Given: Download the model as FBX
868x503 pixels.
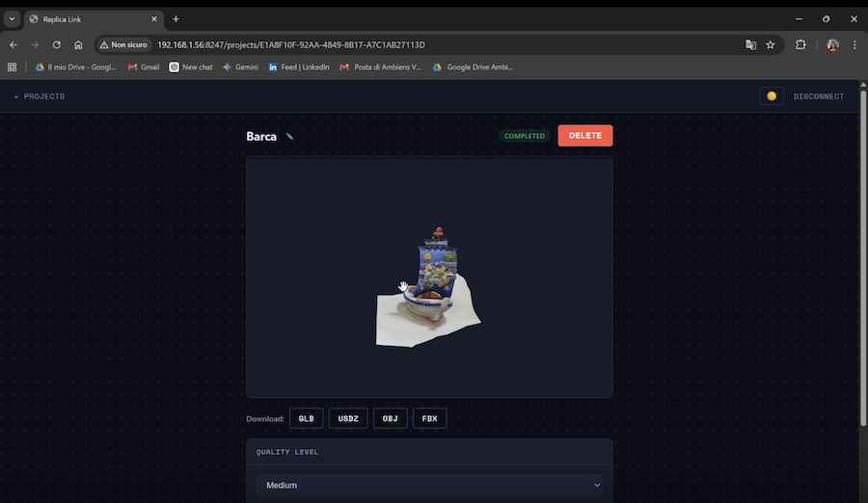Looking at the screenshot, I should (x=429, y=418).
